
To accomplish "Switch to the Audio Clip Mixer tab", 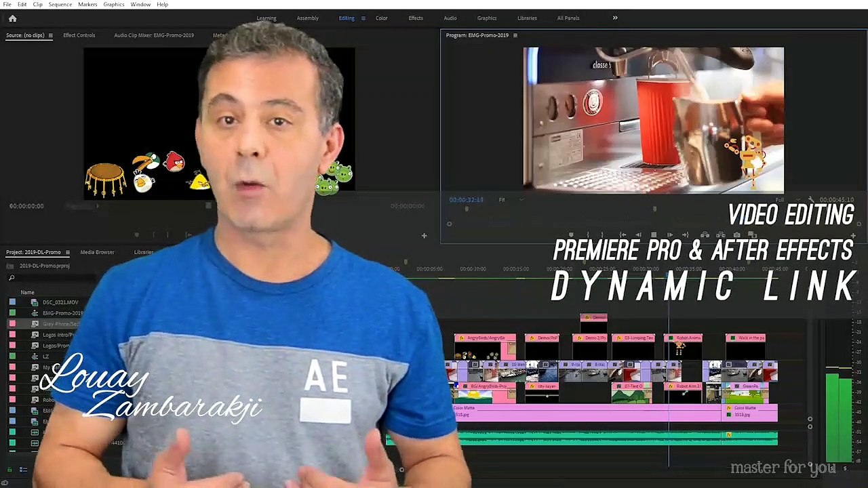I will [x=154, y=35].
